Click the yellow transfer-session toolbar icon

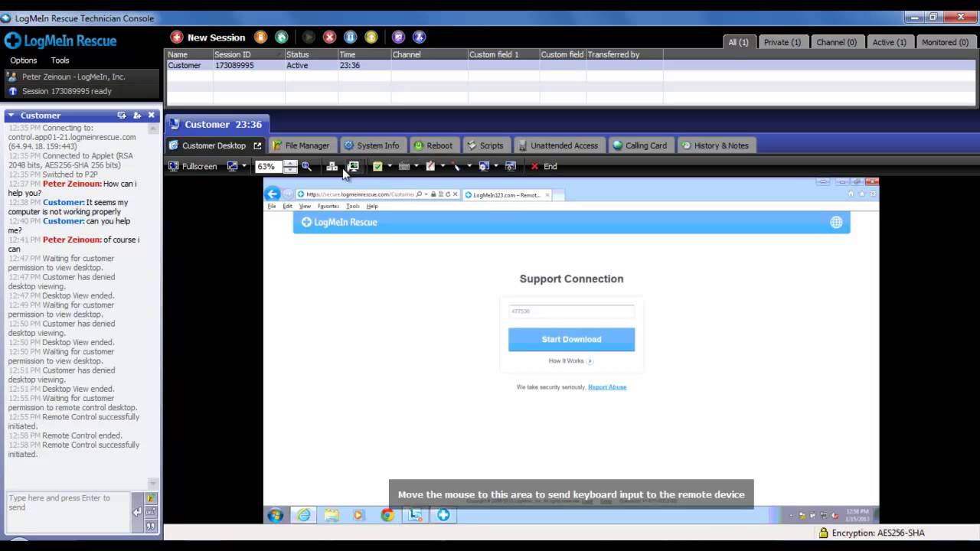click(x=371, y=37)
